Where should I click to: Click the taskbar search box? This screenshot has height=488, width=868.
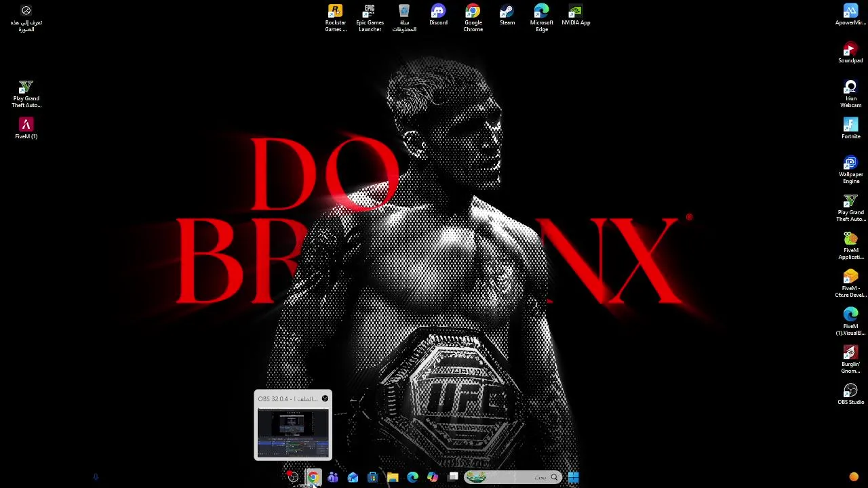tap(513, 477)
